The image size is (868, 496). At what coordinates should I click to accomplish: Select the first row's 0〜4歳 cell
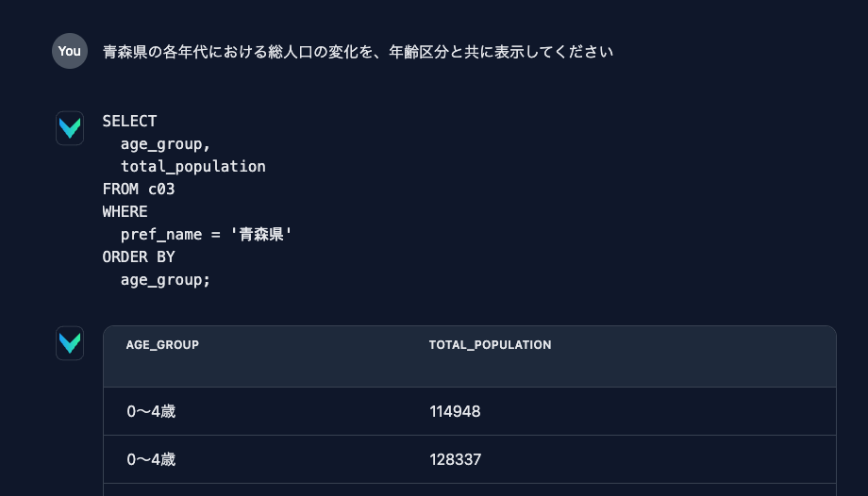151,411
